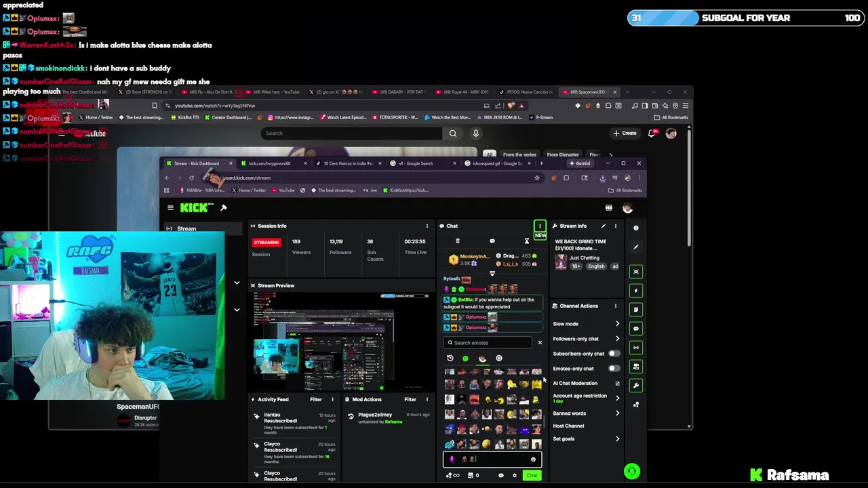Screen dimensions: 868x488
Task: Click the speech bubble icon in chat toolbar
Action: [x=492, y=241]
